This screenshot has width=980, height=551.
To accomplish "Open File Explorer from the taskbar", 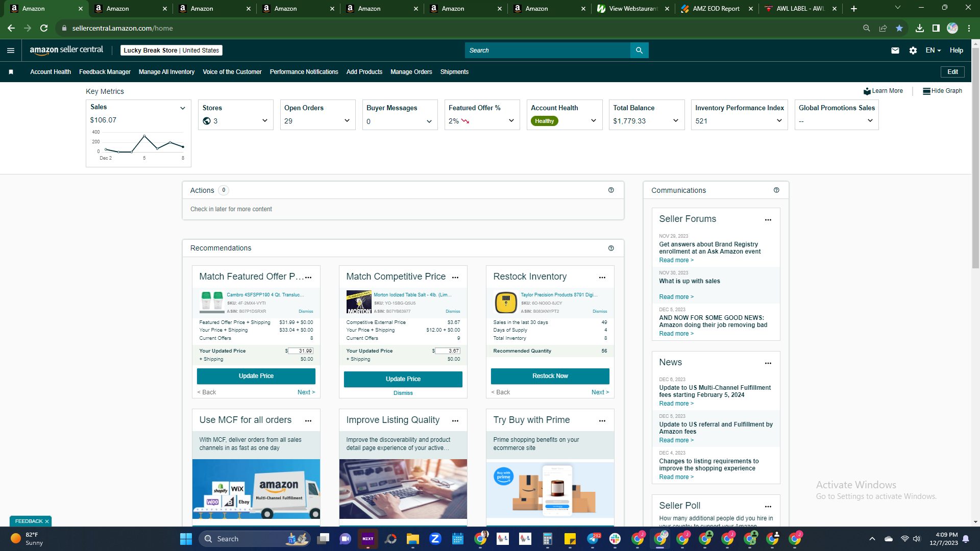I will click(413, 539).
